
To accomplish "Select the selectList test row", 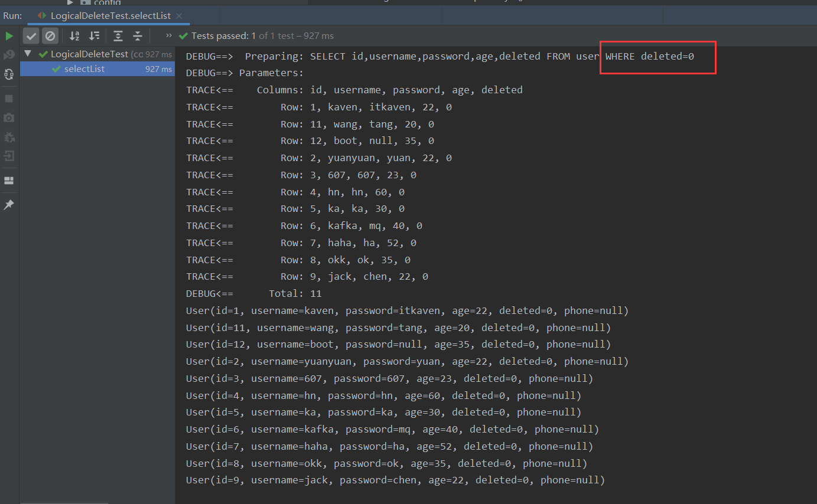I will click(x=97, y=69).
